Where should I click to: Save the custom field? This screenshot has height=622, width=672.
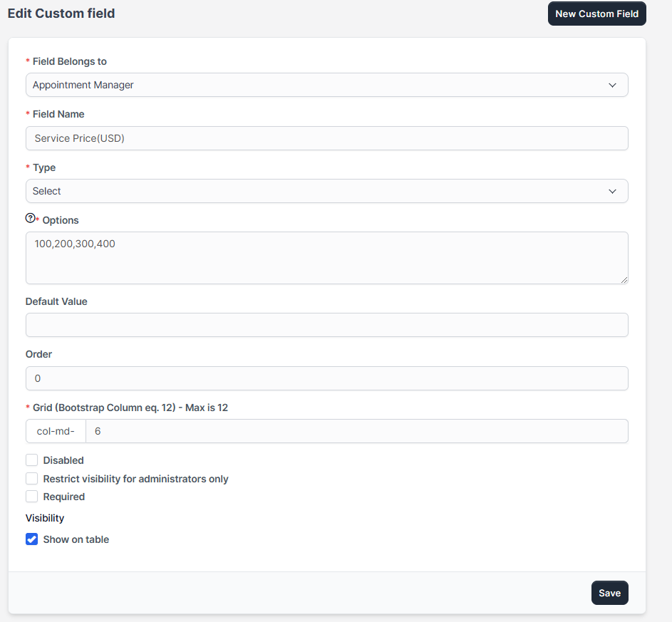(609, 593)
